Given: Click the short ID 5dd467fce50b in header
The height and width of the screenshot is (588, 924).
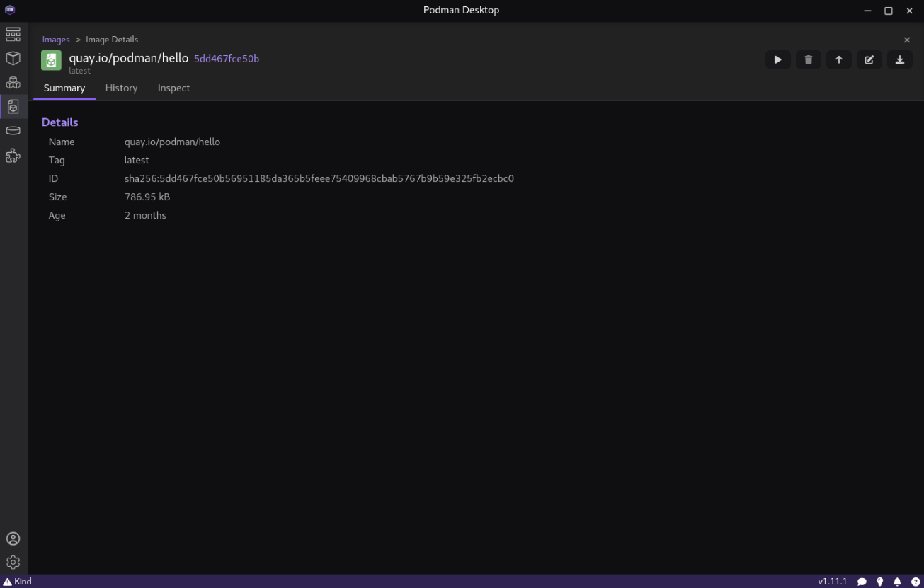Looking at the screenshot, I should (x=227, y=59).
